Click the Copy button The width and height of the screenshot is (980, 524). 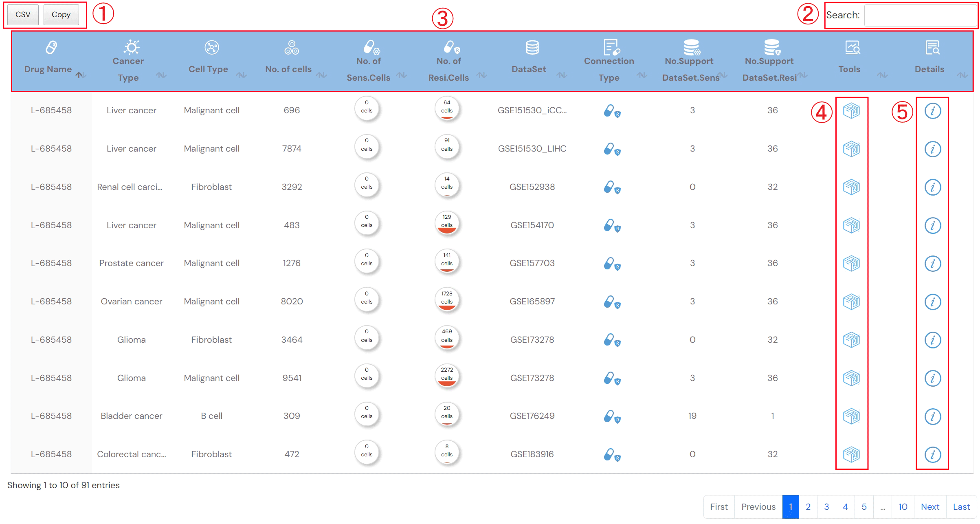tap(61, 15)
